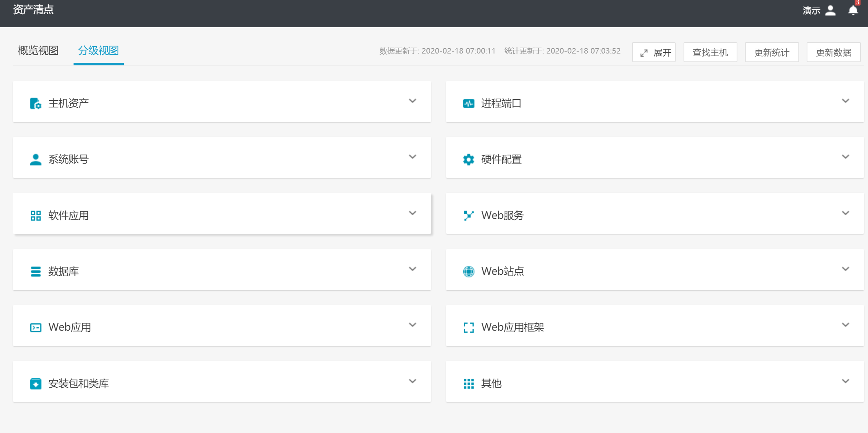
Task: Click the Web应用 terminal icon
Action: click(35, 328)
